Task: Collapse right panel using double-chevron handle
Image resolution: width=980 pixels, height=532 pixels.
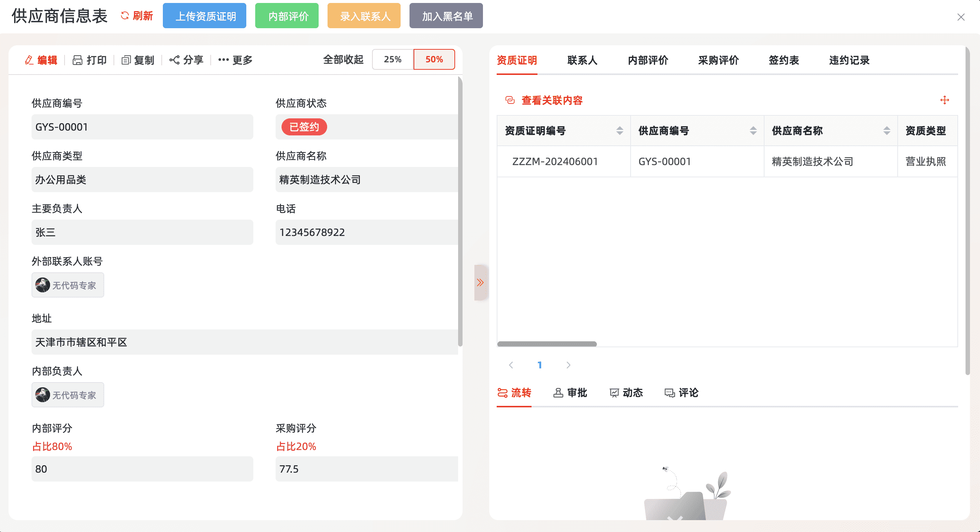Action: pos(480,282)
